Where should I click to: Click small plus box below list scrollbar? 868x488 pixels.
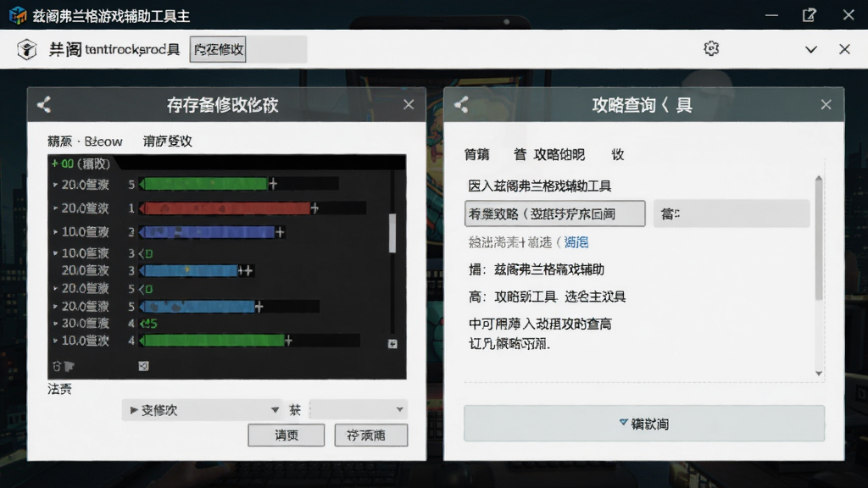point(392,344)
